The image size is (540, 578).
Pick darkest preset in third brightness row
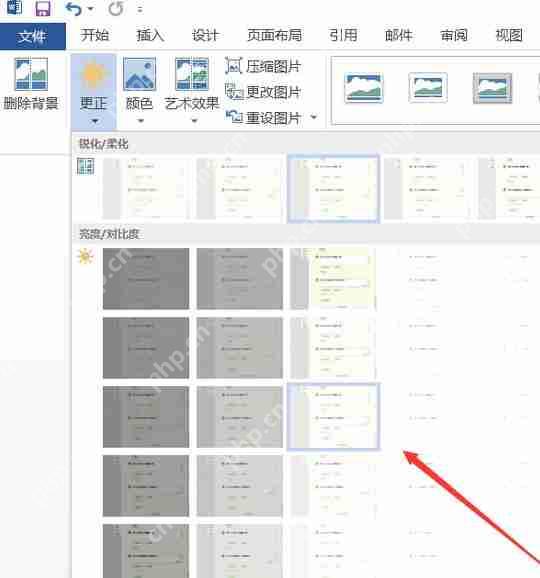click(146, 417)
